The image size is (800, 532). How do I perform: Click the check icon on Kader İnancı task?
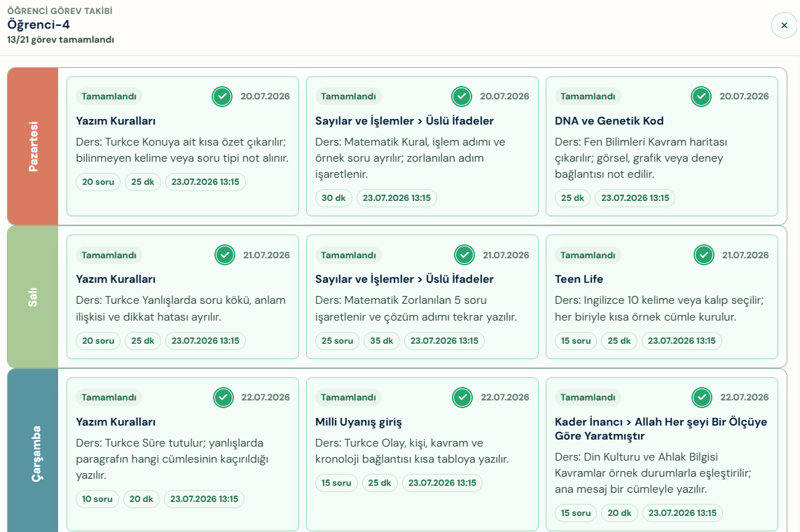click(x=701, y=398)
